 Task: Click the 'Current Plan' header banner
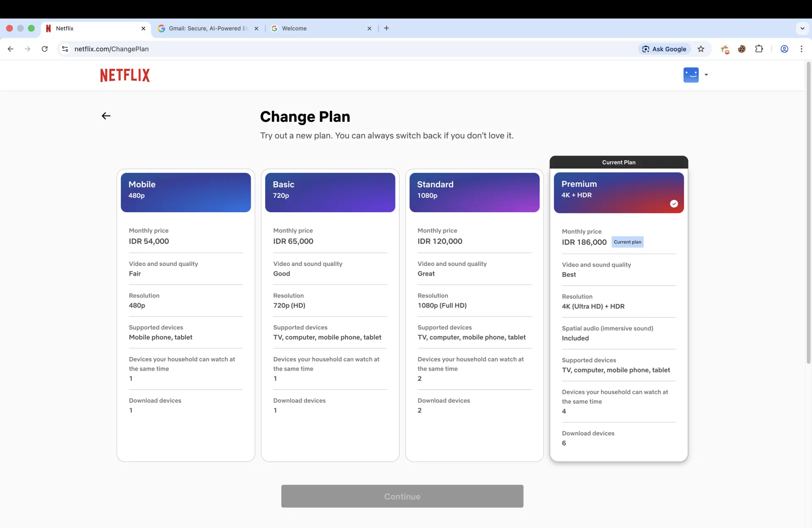[619, 162]
